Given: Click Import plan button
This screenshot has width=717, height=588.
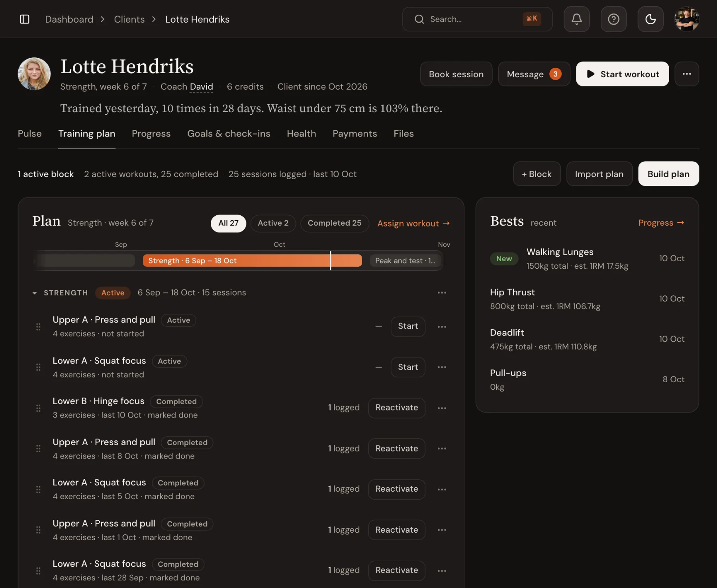Looking at the screenshot, I should pyautogui.click(x=599, y=174).
